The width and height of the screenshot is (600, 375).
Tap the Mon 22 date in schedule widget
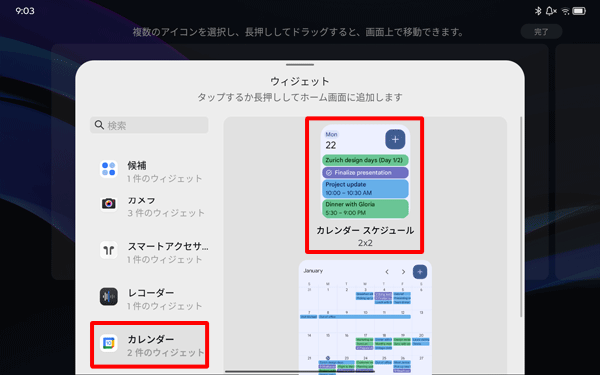[x=331, y=140]
